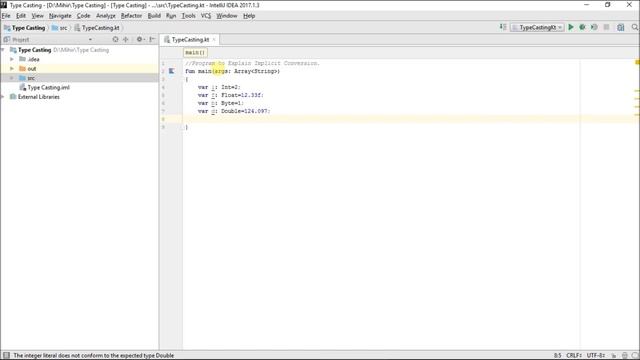This screenshot has height=360, width=640.
Task: Open the Navigate menu
Action: 60,16
